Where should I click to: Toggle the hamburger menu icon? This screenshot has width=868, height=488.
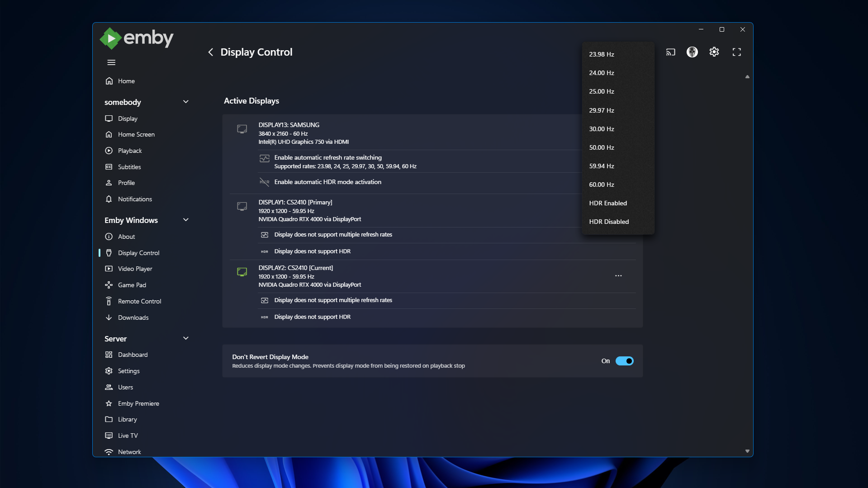point(111,62)
